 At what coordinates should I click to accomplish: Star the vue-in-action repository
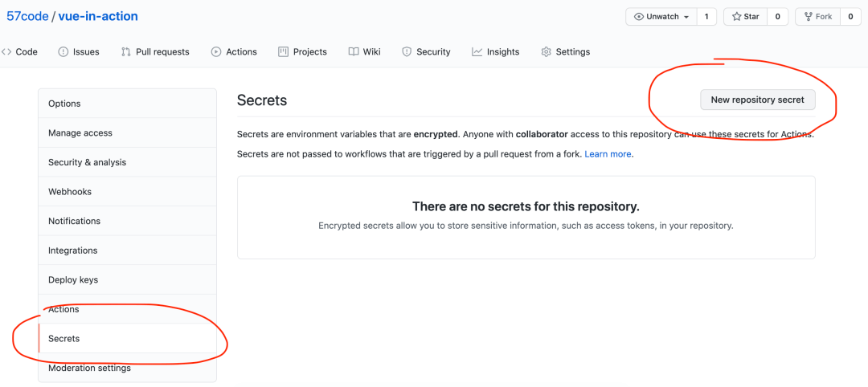click(x=745, y=17)
